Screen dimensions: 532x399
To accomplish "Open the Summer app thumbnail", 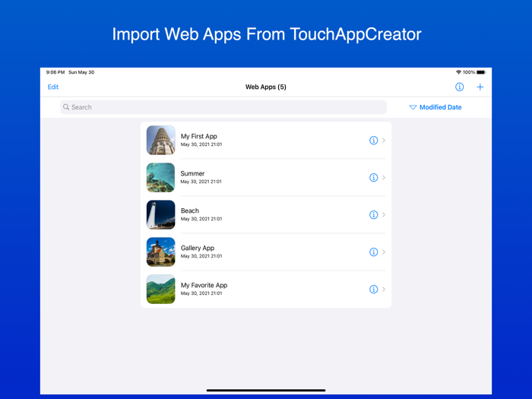I will tap(161, 177).
